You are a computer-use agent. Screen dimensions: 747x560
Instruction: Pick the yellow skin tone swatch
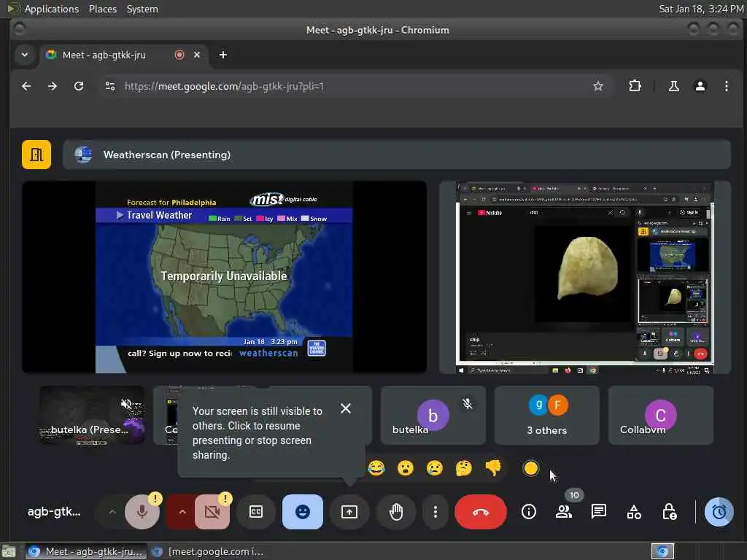click(531, 468)
